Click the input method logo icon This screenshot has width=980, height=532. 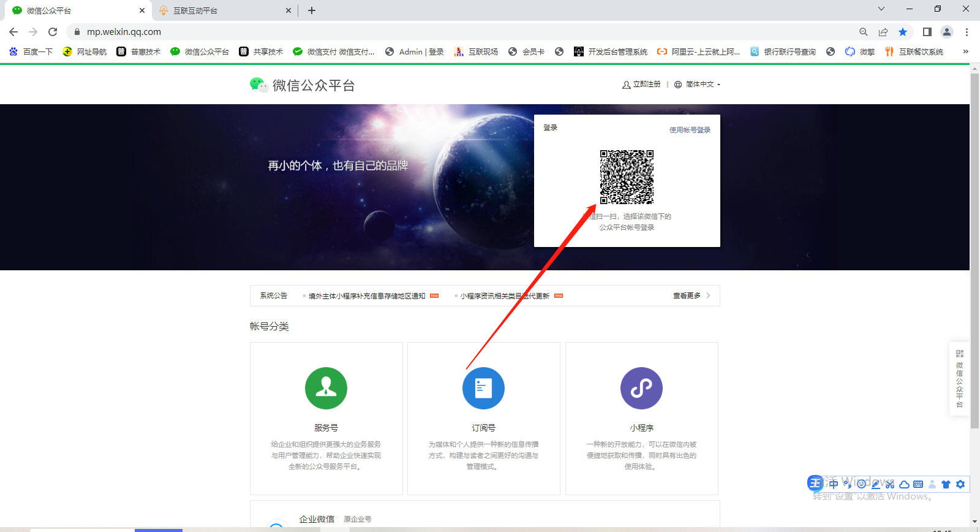(815, 484)
